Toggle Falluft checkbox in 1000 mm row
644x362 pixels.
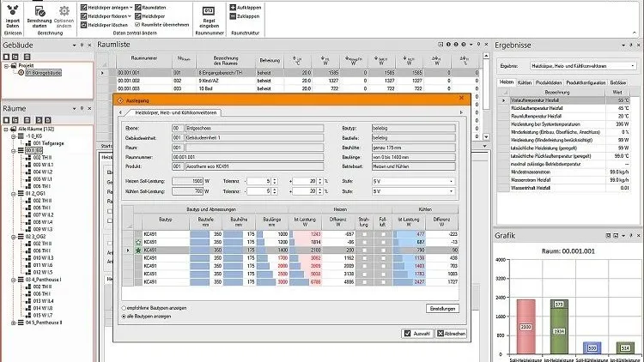383,234
